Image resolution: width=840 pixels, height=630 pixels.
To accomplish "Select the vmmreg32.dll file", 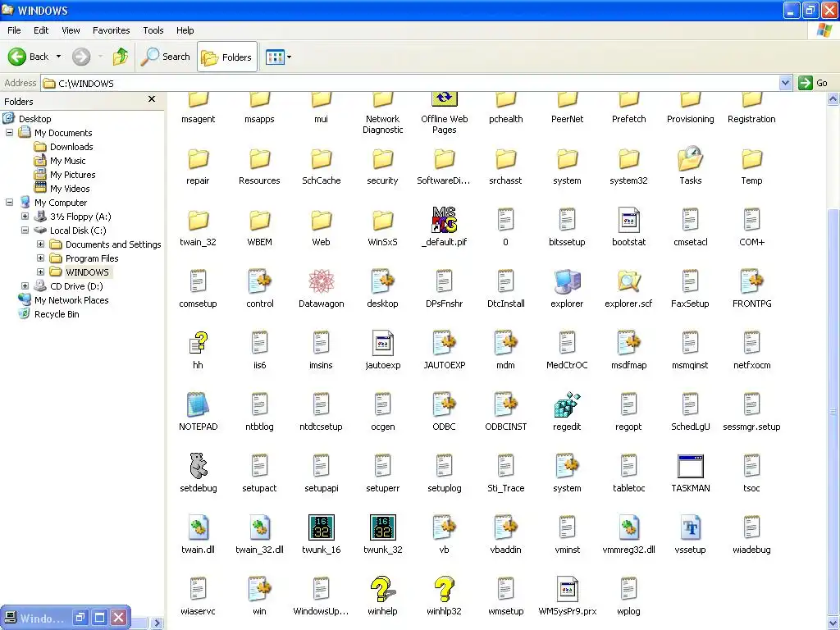I will coord(628,527).
